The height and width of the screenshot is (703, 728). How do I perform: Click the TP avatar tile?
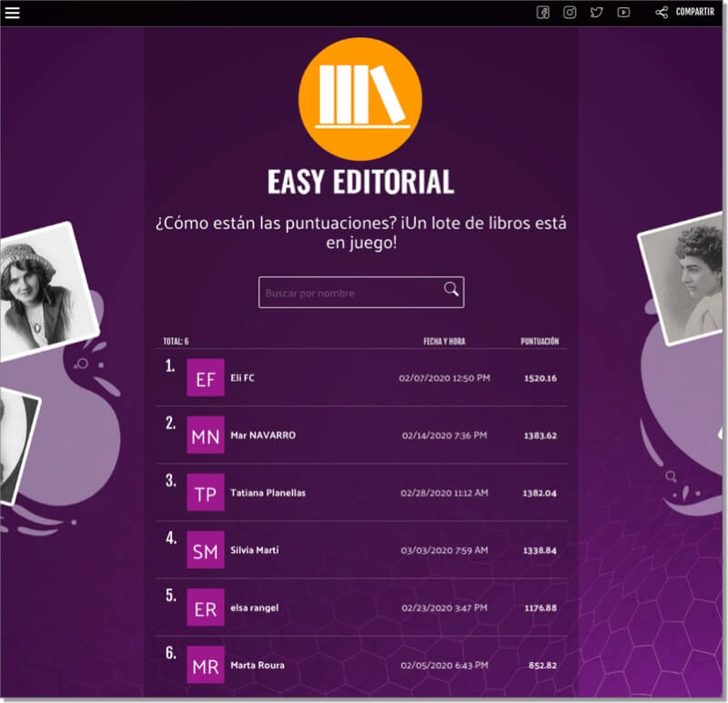206,492
